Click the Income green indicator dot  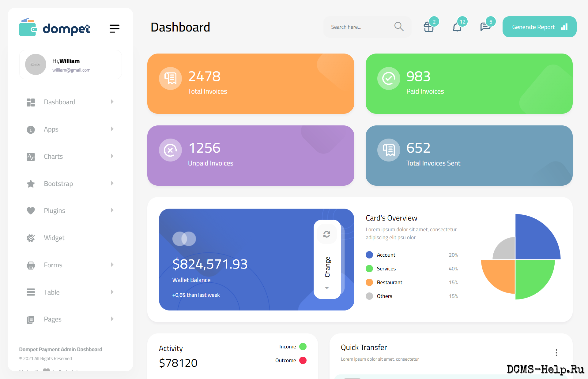coord(303,347)
